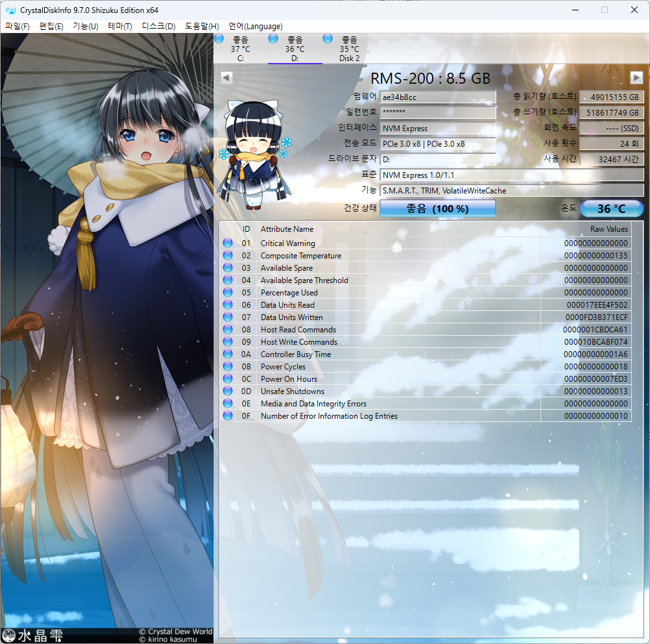Screen dimensions: 650x644
Task: Click the Power On Hours status orb
Action: pyautogui.click(x=228, y=379)
